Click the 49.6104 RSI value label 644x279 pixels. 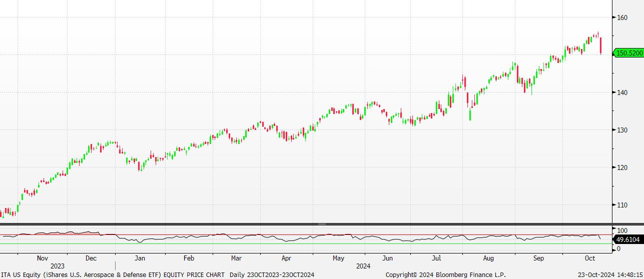coord(629,239)
